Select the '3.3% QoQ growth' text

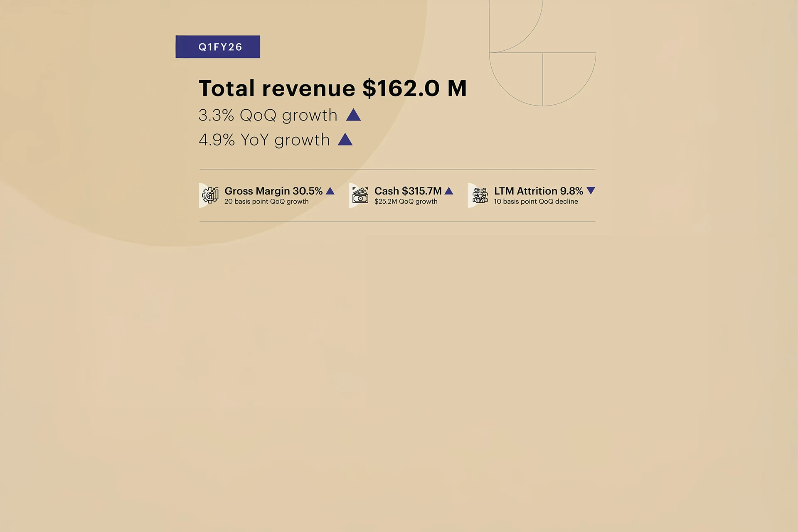click(268, 115)
